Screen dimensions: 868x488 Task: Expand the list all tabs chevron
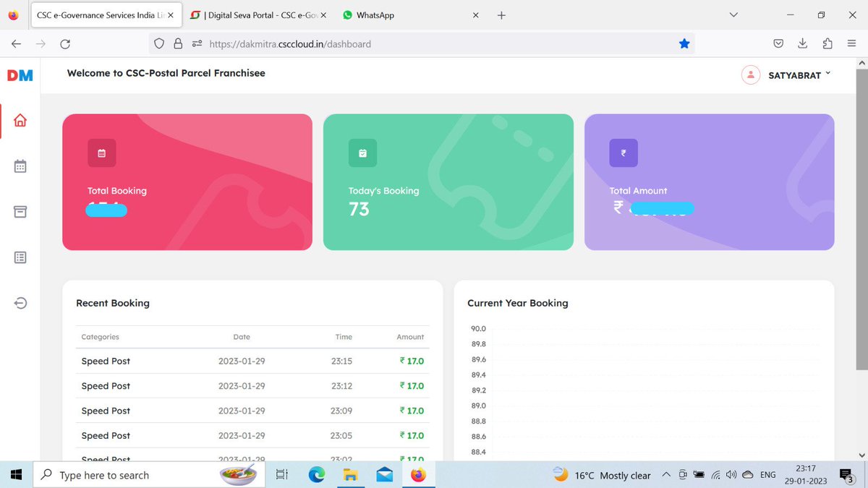click(x=733, y=14)
